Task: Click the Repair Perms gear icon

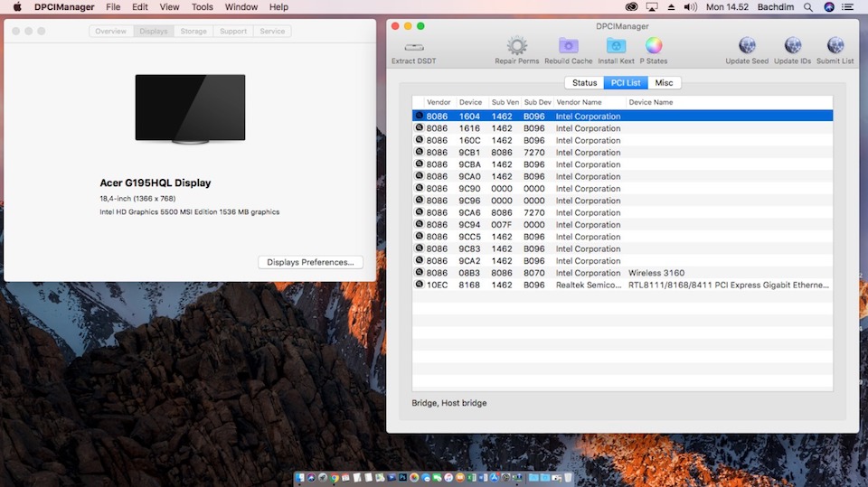Action: click(x=516, y=46)
